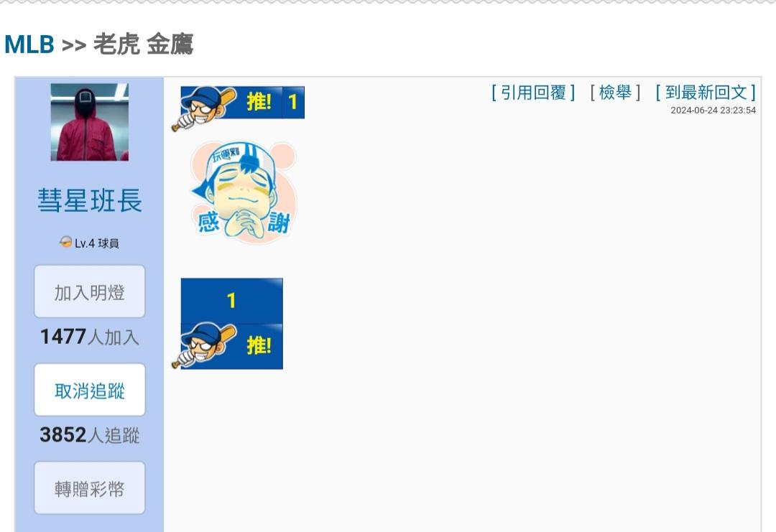The width and height of the screenshot is (776, 532).
Task: Click the 轉贈彩幣 button
Action: pyautogui.click(x=90, y=488)
